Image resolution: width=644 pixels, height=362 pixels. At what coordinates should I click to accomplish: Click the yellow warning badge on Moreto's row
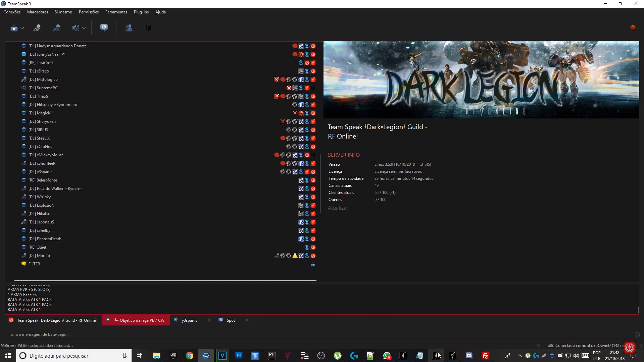(295, 256)
